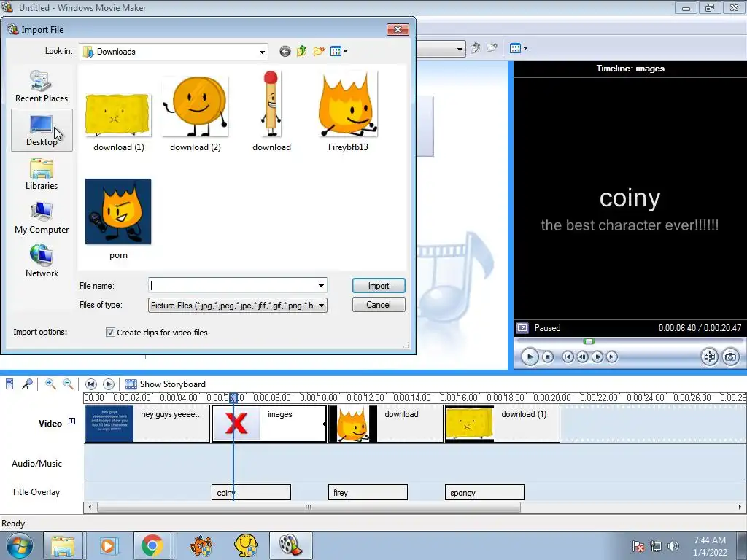Viewport: 747px width, 560px height.
Task: Select the Fireybfb13 image file
Action: coord(348,112)
